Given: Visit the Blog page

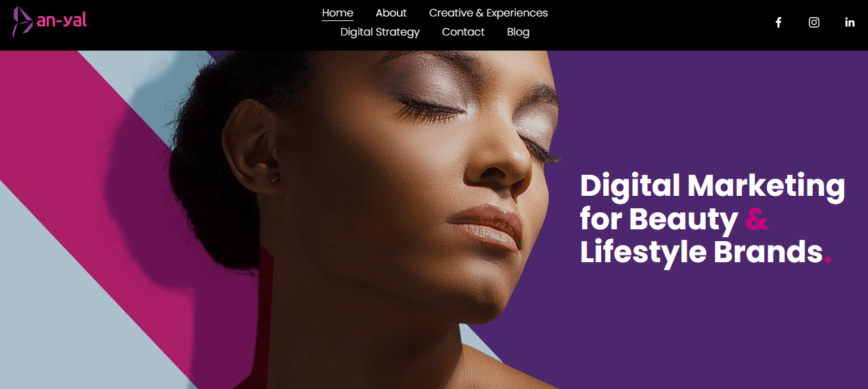Looking at the screenshot, I should 518,32.
